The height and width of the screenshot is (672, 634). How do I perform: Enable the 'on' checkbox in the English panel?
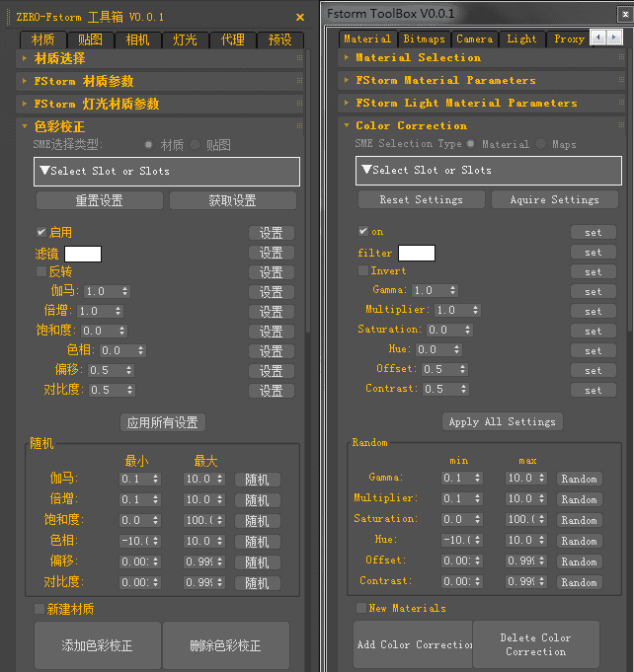tap(363, 232)
